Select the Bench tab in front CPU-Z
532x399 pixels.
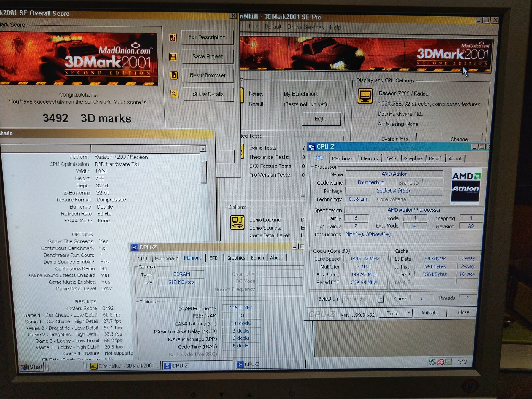click(x=436, y=158)
